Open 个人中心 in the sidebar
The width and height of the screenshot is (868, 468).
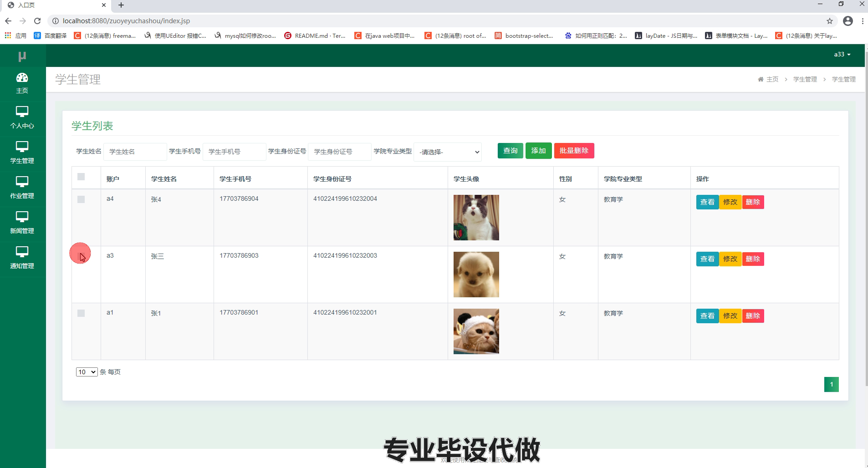(x=22, y=118)
